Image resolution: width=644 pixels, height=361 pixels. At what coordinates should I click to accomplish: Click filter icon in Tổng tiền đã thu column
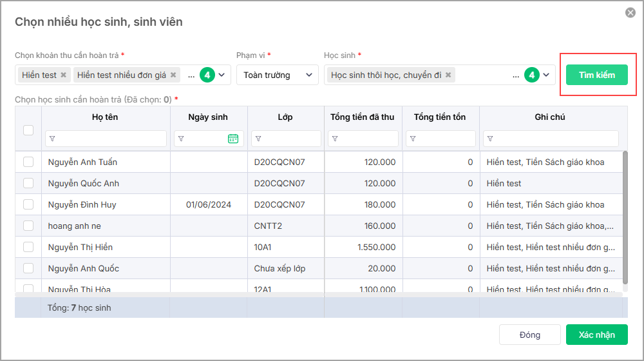(x=335, y=139)
